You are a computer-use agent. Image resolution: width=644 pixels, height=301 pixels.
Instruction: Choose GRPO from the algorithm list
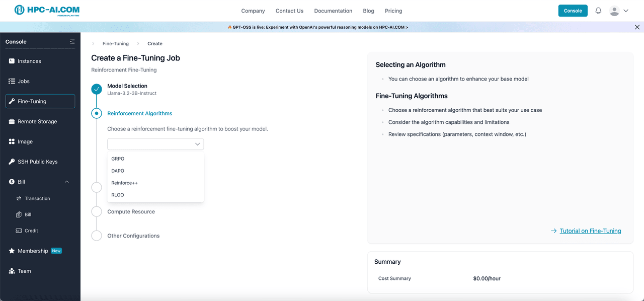pos(118,159)
